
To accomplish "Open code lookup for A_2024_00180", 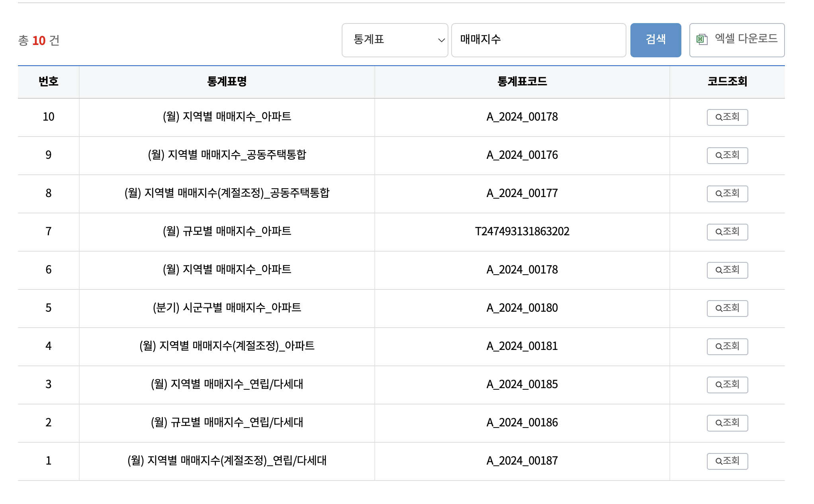I will point(727,308).
